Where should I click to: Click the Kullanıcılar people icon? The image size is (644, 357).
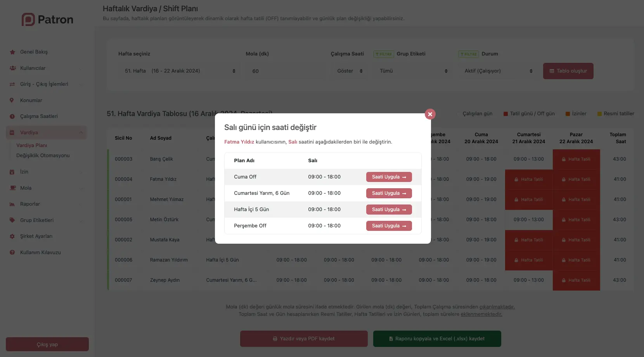(12, 68)
